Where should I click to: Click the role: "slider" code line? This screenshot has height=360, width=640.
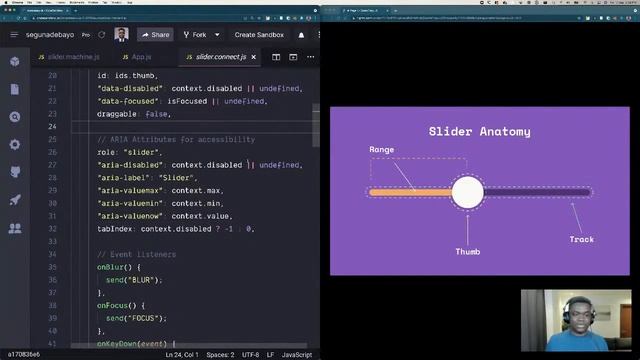[129, 152]
